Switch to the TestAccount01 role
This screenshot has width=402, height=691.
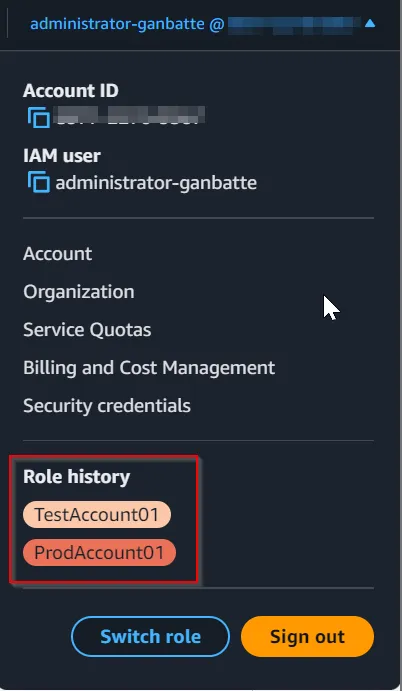[x=97, y=514]
